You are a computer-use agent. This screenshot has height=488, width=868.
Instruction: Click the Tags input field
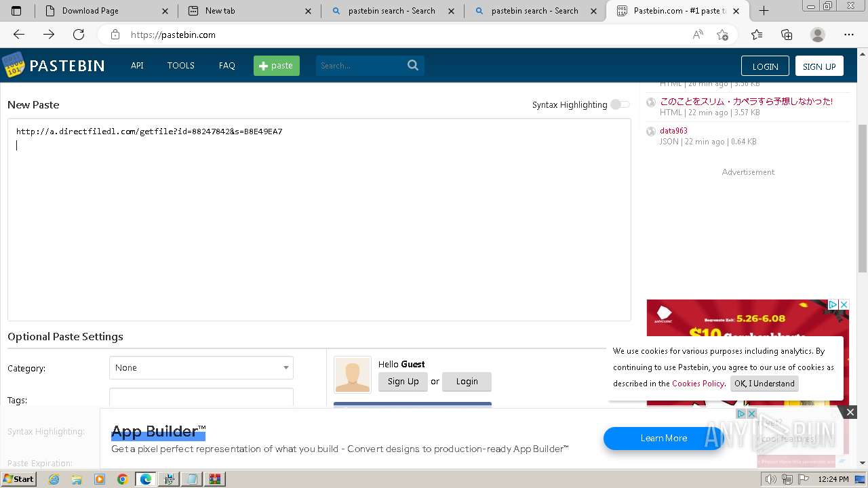tap(201, 398)
